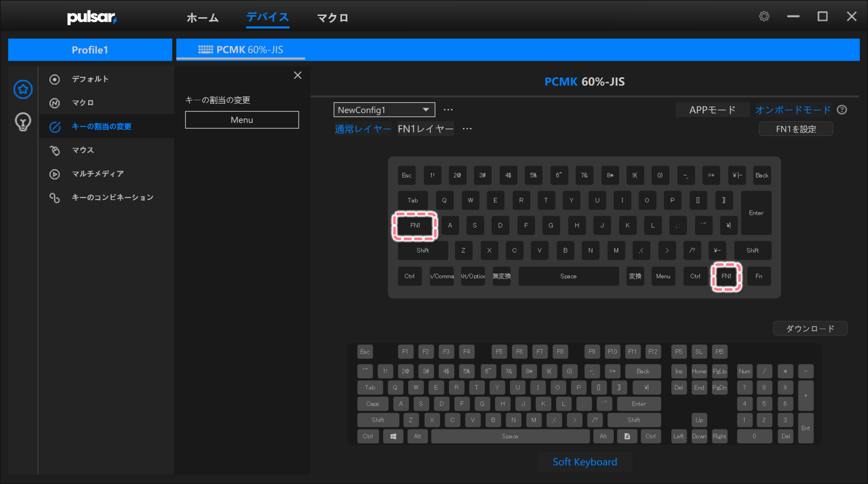Select the Fn key on PCMK layout
868x484 pixels.
pos(759,276)
